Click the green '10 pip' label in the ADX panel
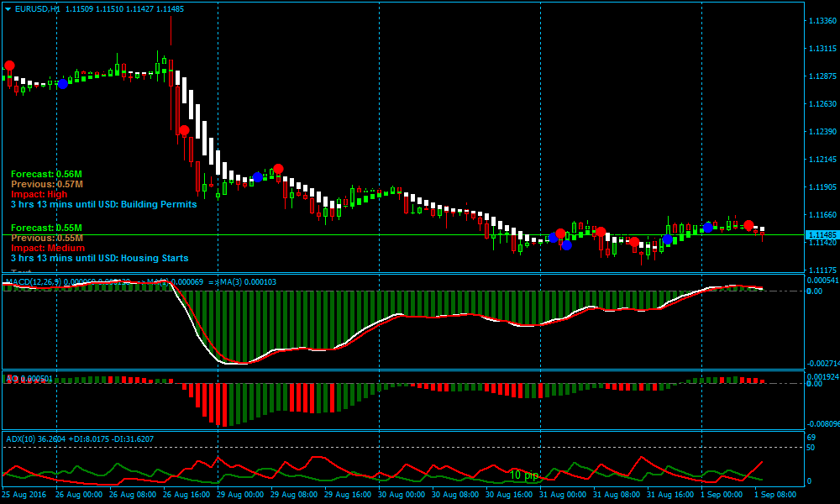The width and height of the screenshot is (840, 504). [524, 475]
